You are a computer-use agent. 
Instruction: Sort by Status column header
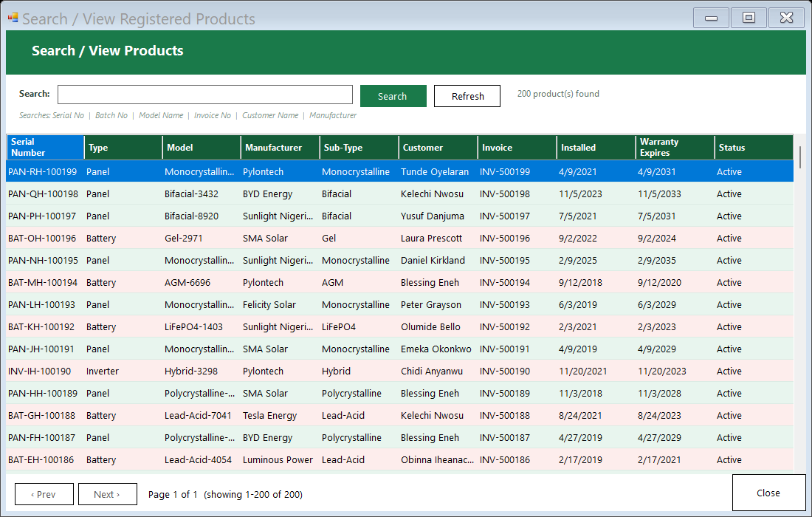[754, 147]
